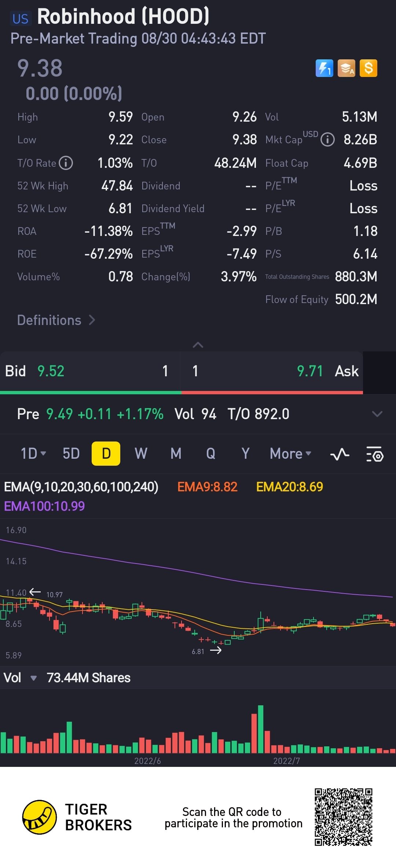Collapse the stock details with up chevron
This screenshot has height=868, width=396.
coord(198,345)
